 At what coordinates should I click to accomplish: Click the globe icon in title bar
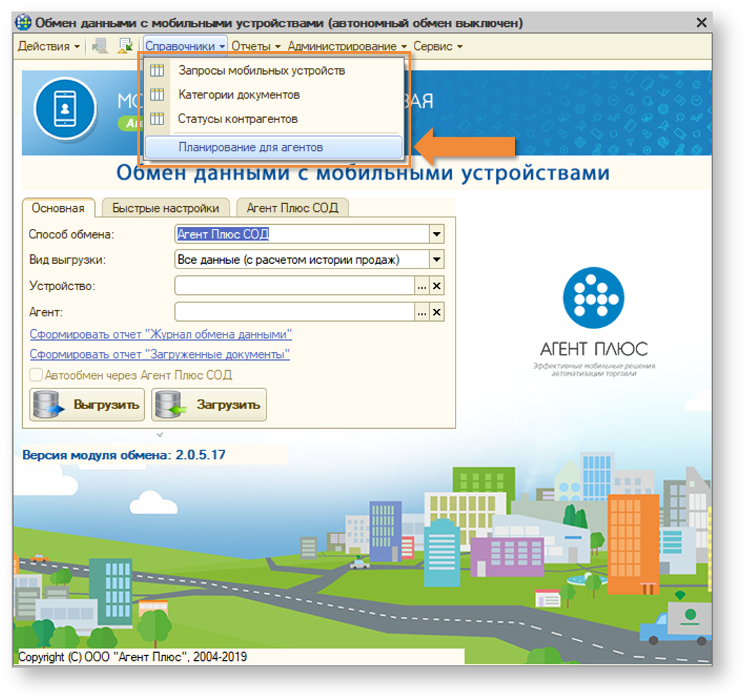[24, 22]
